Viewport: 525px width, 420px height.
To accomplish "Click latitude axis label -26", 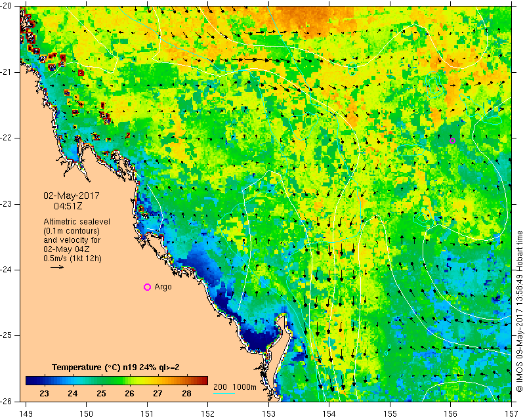I will click(6, 401).
